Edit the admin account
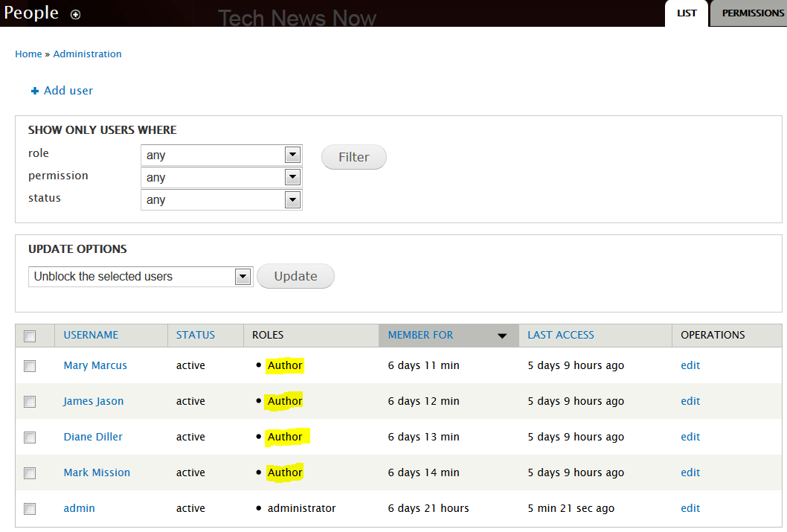 click(690, 508)
